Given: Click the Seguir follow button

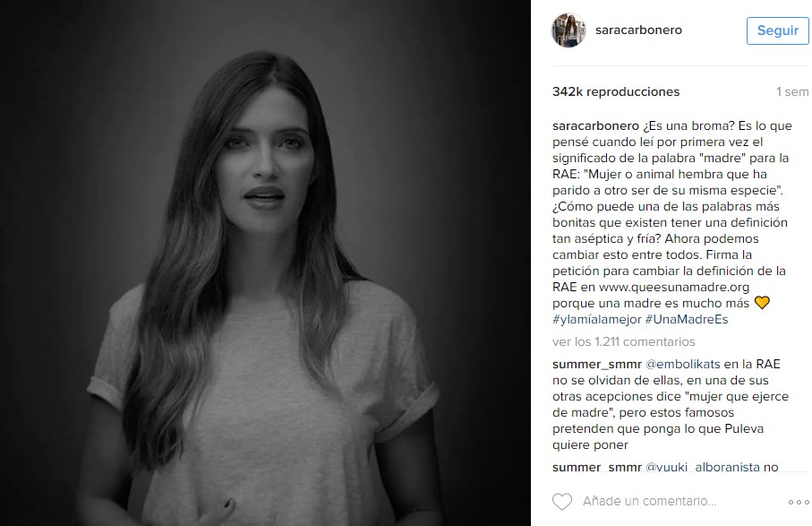Looking at the screenshot, I should click(x=777, y=30).
